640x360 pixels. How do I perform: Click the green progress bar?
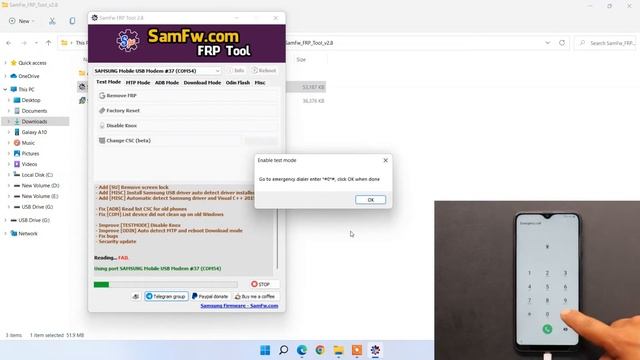165,284
